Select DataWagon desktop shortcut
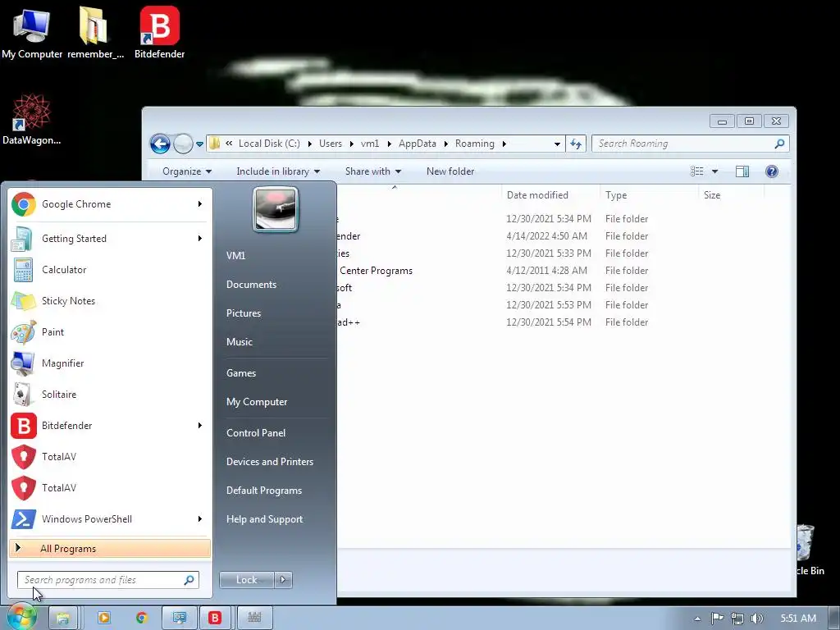The height and width of the screenshot is (630, 840). click(32, 120)
